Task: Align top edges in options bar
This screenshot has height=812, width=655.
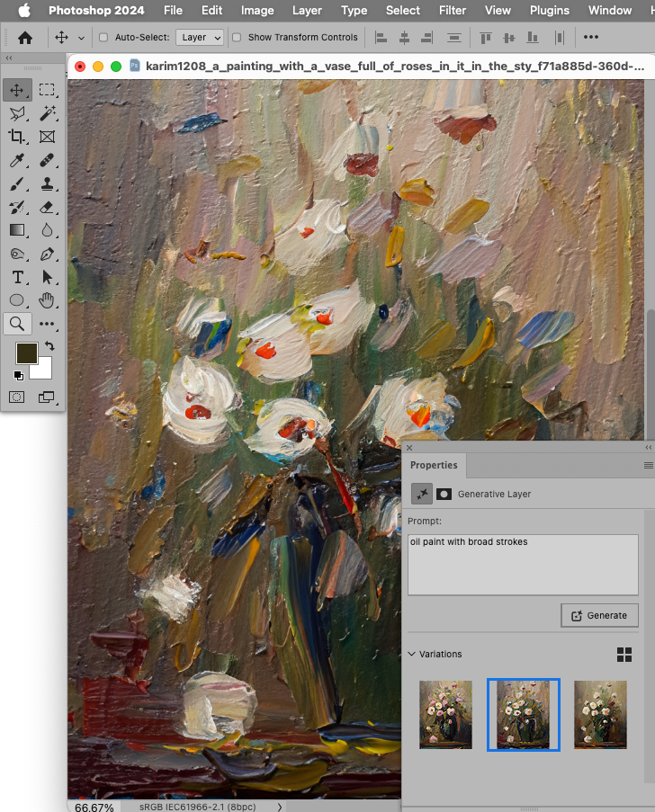Action: pyautogui.click(x=486, y=37)
